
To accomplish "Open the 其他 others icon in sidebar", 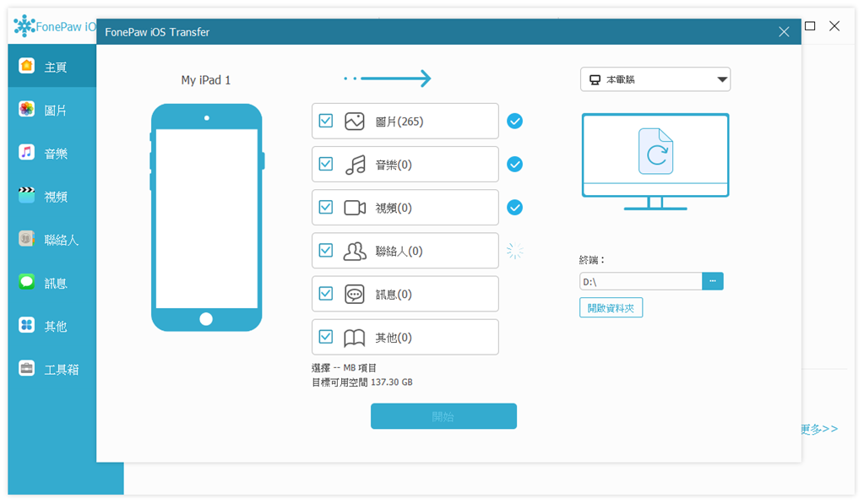I will (x=26, y=324).
